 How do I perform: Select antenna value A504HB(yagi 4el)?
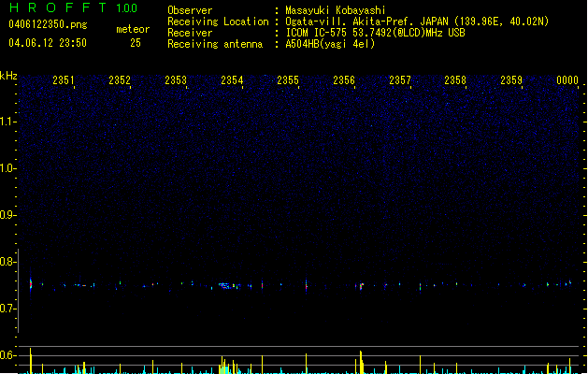(x=330, y=44)
